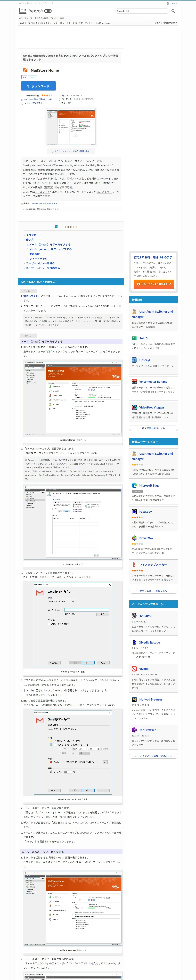This screenshot has height=980, width=196.
Task: Click 新着記事一覧はこちら button
Action: click(x=153, y=428)
